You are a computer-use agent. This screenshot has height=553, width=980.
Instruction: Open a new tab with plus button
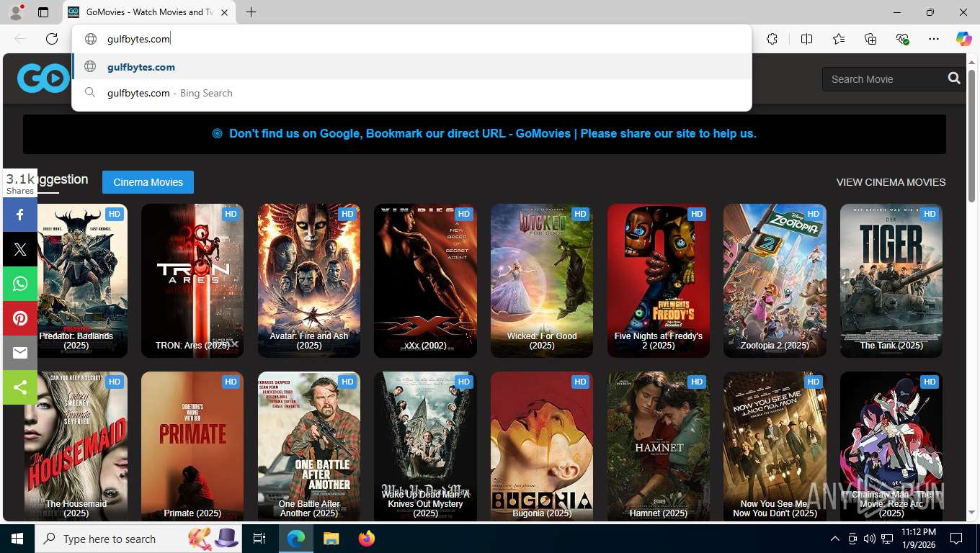[251, 12]
